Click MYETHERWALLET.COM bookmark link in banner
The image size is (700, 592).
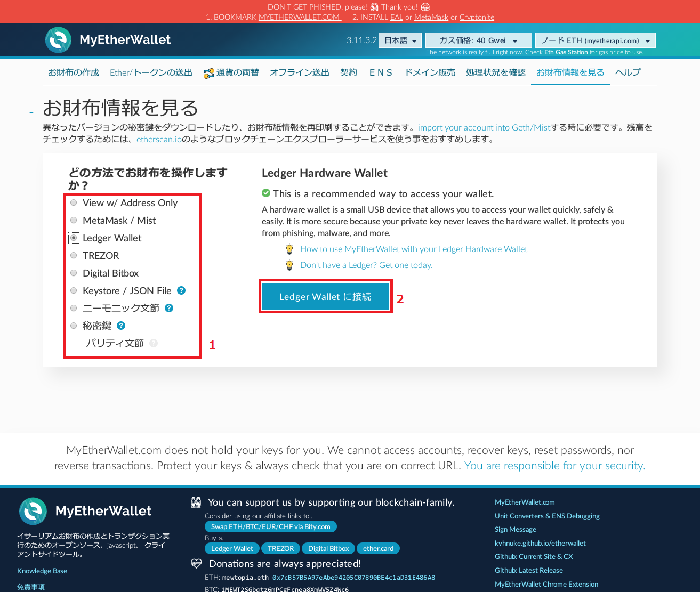tap(300, 17)
